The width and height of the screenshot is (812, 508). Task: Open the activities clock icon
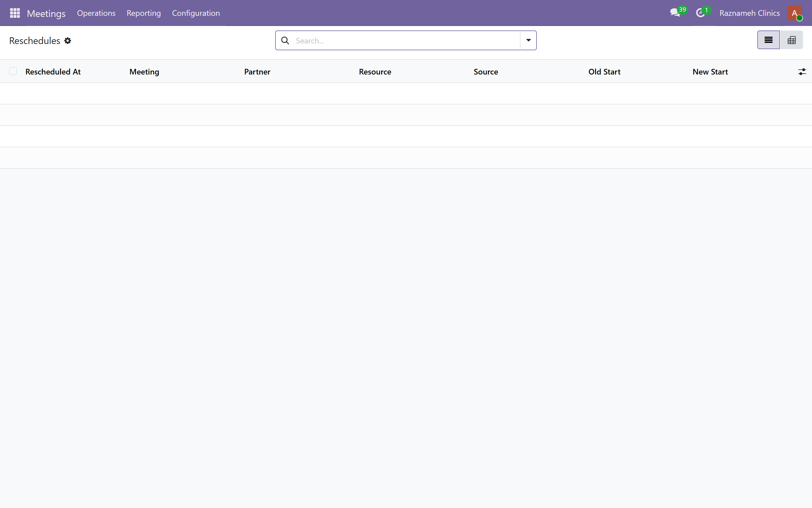700,13
